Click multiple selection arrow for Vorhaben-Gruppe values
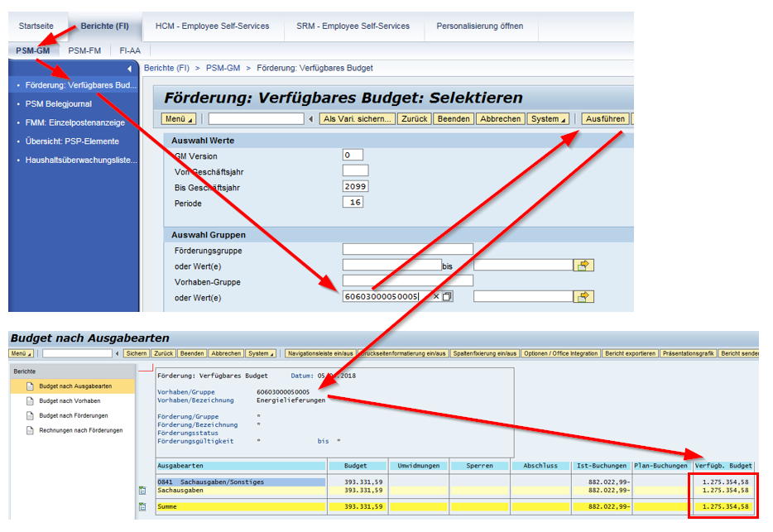The image size is (773, 532). [x=585, y=296]
